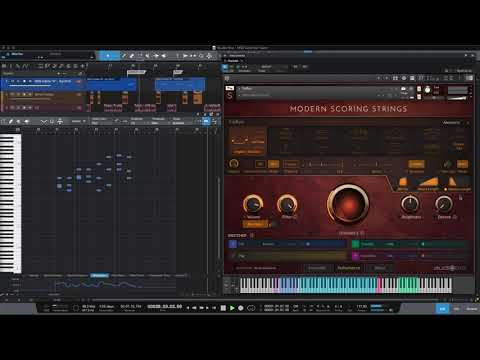Image resolution: width=480 pixels, height=360 pixels.
Task: Toggle the blue microphone channel button
Action: point(233,244)
